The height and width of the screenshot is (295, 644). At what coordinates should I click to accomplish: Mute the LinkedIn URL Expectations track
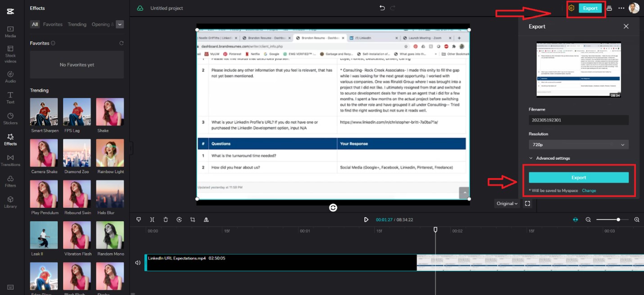[x=138, y=263]
